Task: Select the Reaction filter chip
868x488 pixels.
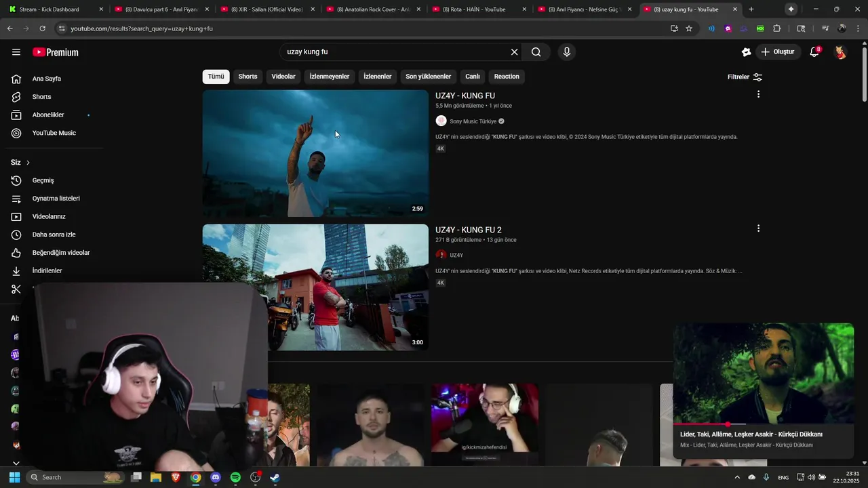Action: (507, 77)
